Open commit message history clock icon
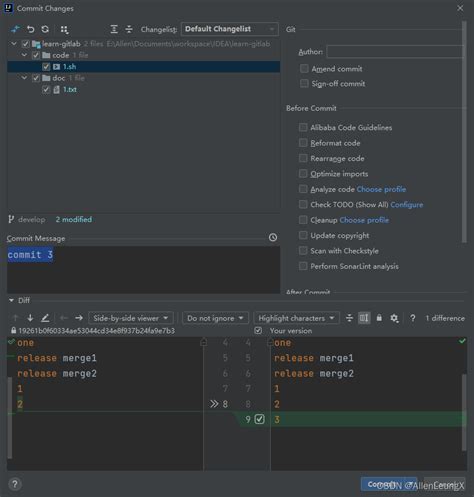474x497 pixels. 273,237
